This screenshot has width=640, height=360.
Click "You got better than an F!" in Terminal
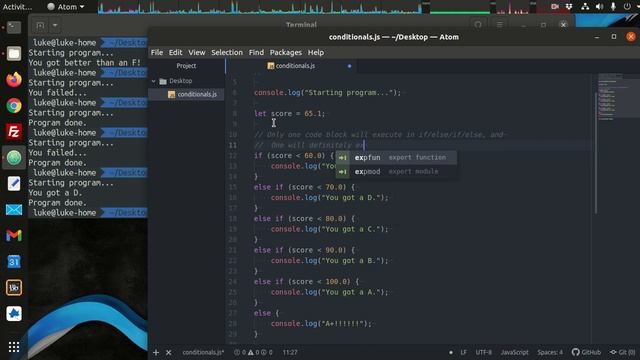pos(84,63)
